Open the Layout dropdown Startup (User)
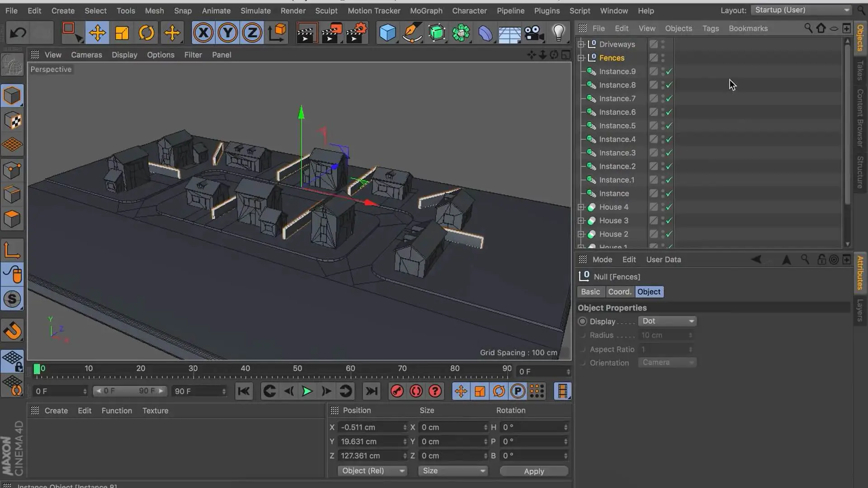The width and height of the screenshot is (868, 488). pyautogui.click(x=801, y=10)
